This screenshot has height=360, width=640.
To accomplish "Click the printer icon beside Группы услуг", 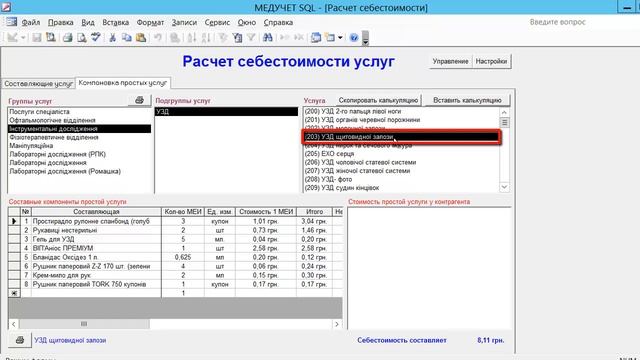I will 139,100.
